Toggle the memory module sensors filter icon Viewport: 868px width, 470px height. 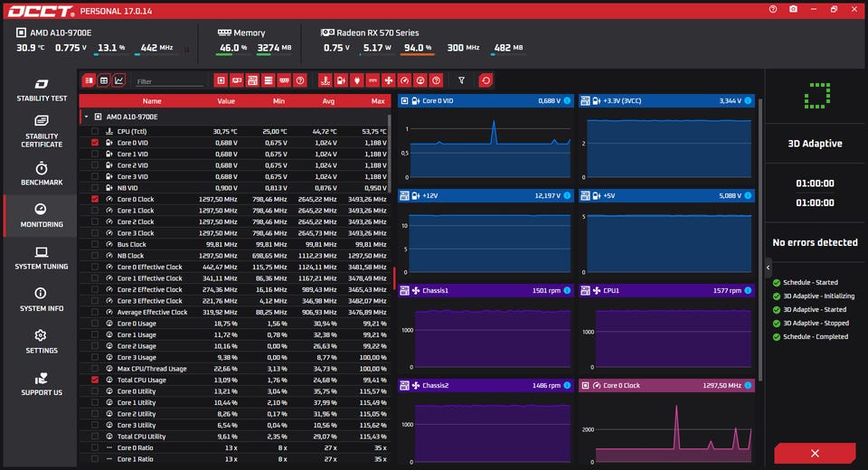click(x=284, y=80)
